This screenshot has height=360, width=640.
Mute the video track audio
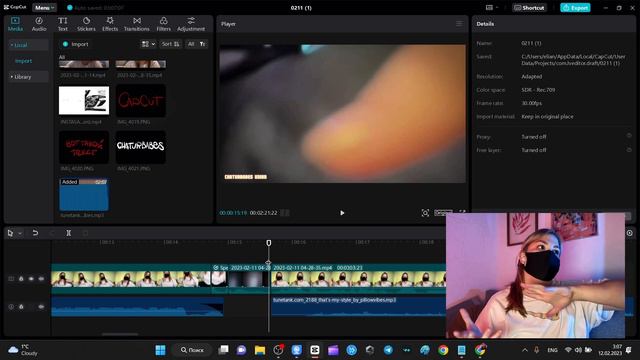[x=41, y=279]
